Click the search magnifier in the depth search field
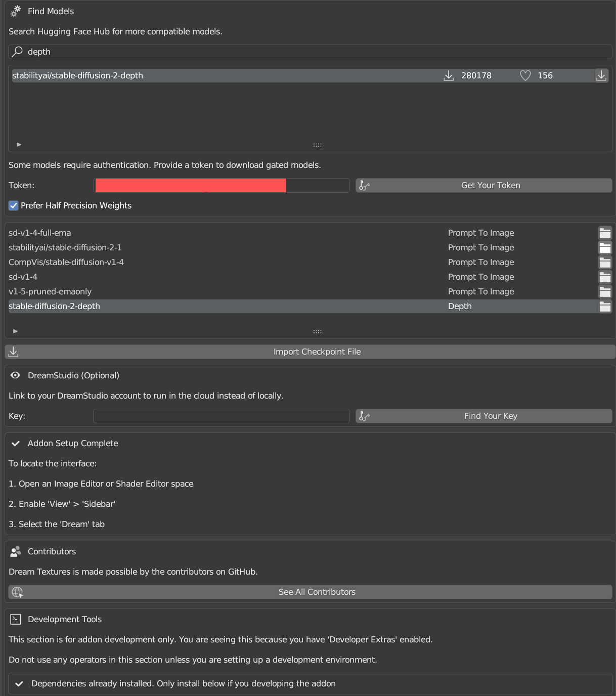Viewport: 616px width, 696px height. tap(17, 52)
